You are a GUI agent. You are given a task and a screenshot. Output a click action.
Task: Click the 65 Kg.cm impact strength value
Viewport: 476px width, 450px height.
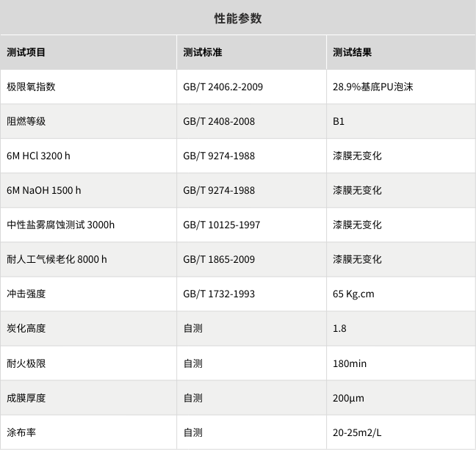click(x=353, y=294)
